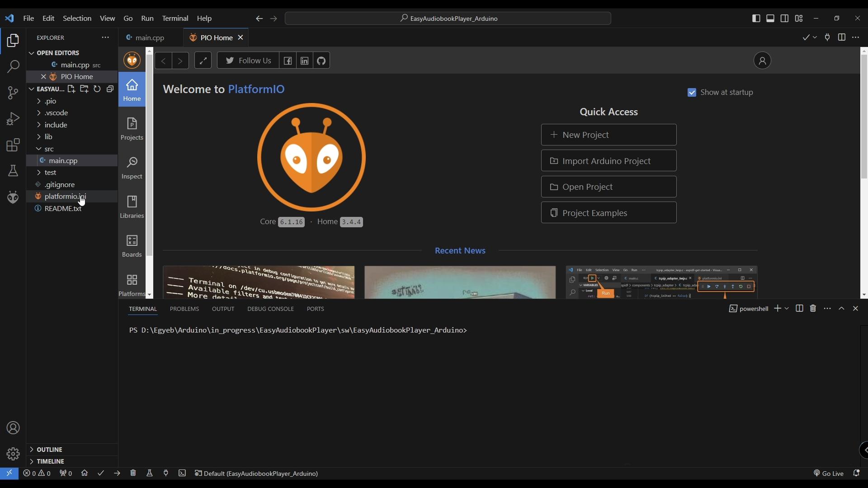Toggle bottom panel layout button
Viewport: 868px width, 488px height.
[770, 19]
